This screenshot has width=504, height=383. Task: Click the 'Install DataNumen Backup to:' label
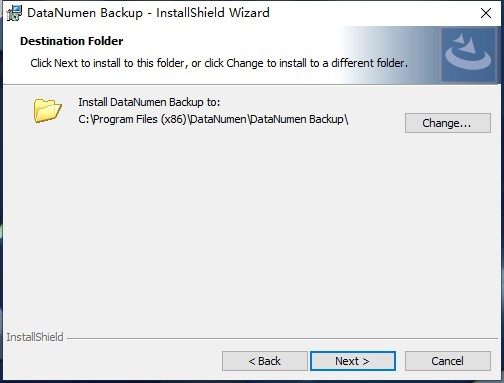[149, 102]
